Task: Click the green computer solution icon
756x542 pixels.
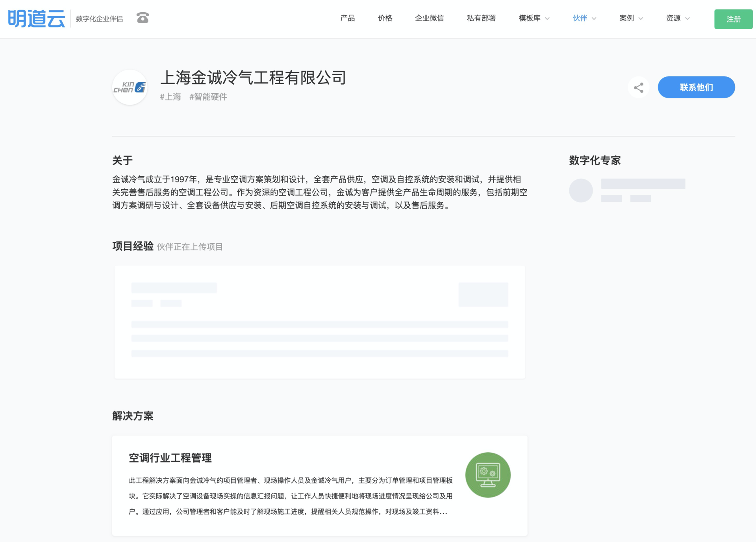Action: coord(487,475)
